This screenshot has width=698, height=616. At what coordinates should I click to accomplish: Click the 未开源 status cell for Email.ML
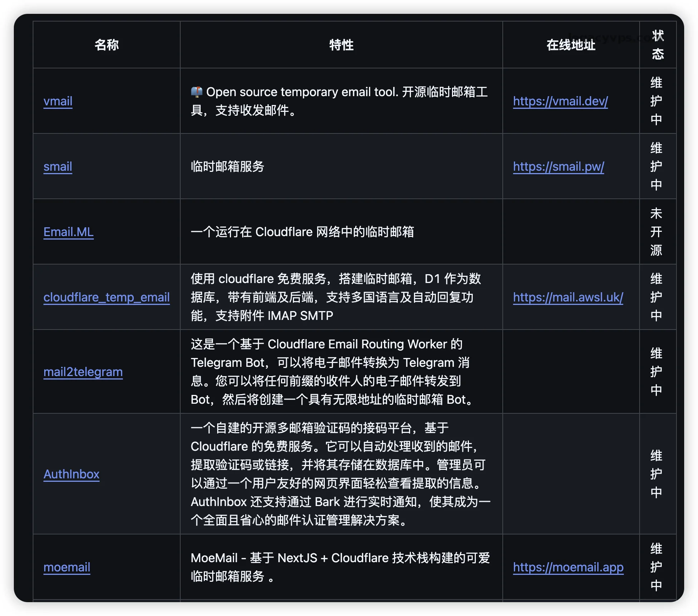coord(656,232)
